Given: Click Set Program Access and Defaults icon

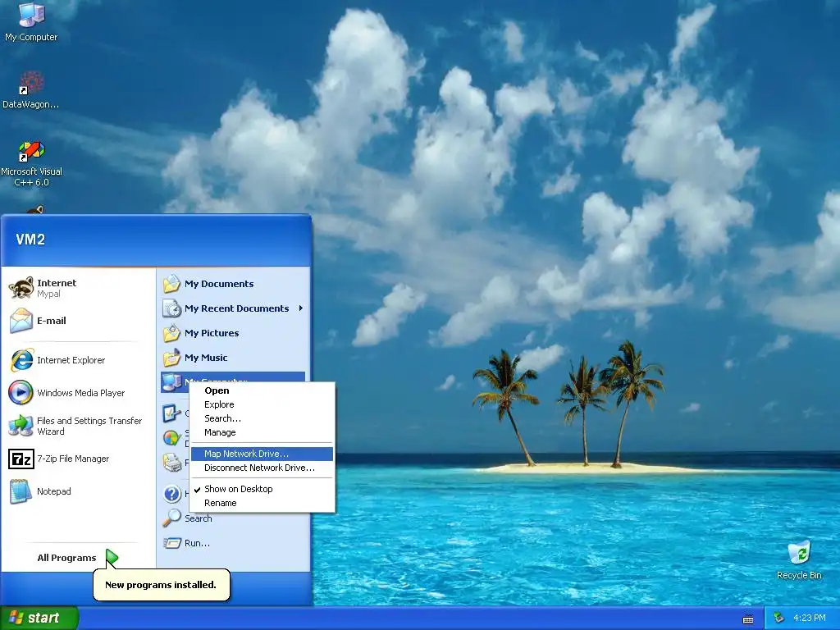Looking at the screenshot, I should (171, 438).
